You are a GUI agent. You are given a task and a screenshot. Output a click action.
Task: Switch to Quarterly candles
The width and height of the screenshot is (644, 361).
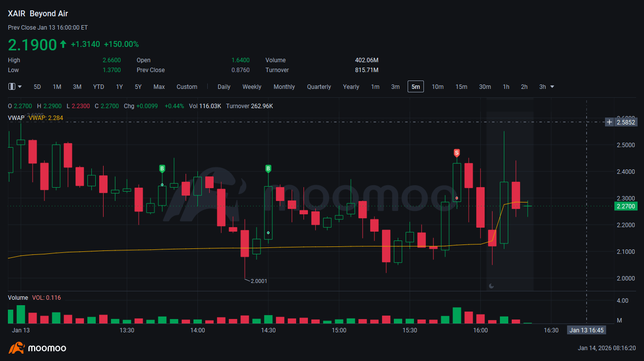[319, 87]
